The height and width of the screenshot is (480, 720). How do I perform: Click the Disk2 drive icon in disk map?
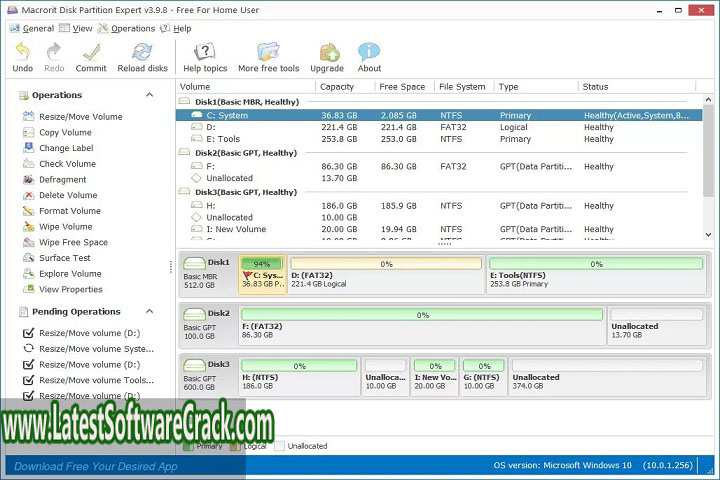(194, 314)
